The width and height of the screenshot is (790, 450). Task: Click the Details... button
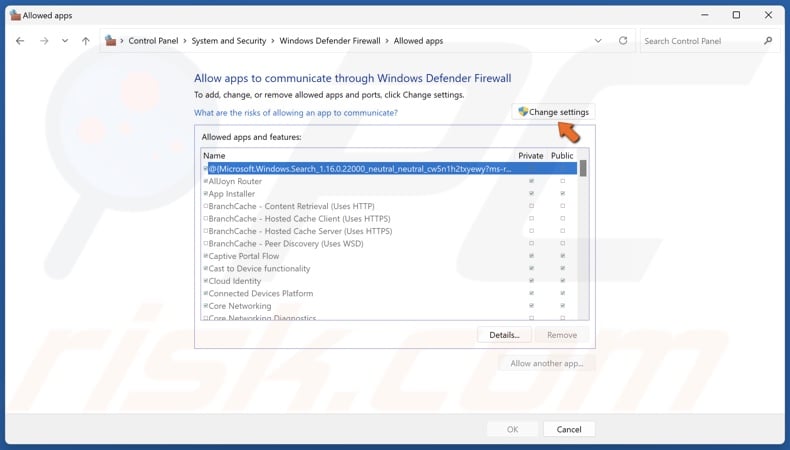[x=504, y=335]
